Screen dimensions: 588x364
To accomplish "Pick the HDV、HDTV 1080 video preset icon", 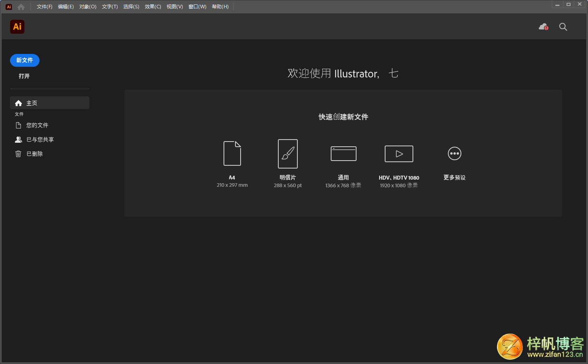I will point(399,154).
